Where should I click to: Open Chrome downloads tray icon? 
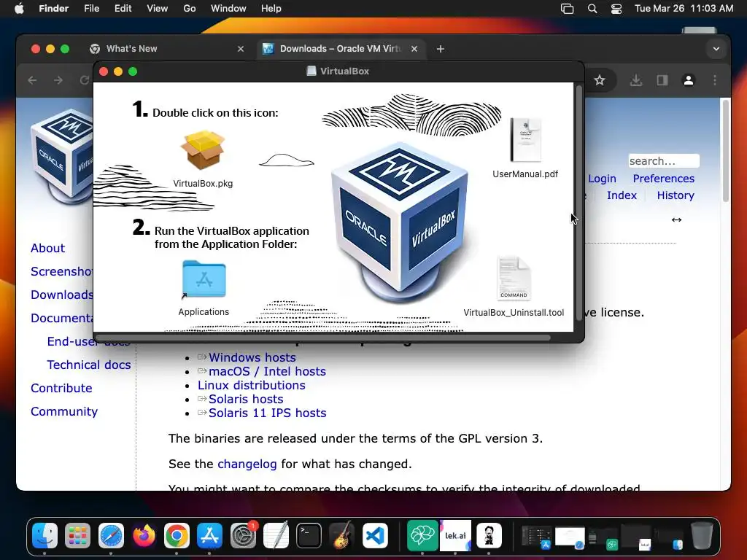pos(635,80)
